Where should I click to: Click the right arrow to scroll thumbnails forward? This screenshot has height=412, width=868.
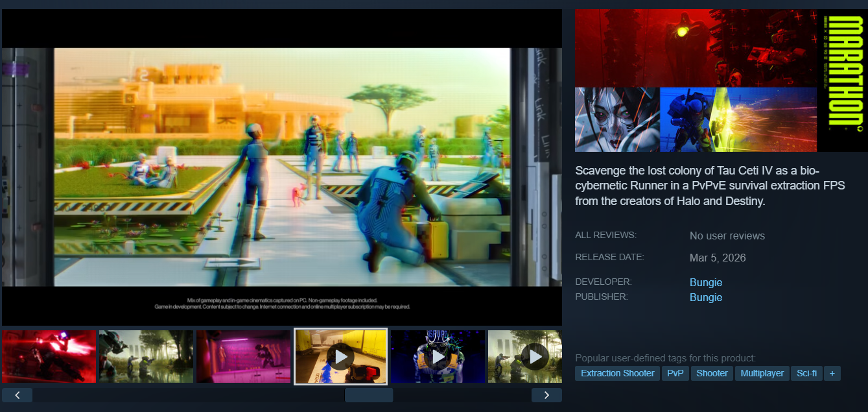click(x=546, y=394)
